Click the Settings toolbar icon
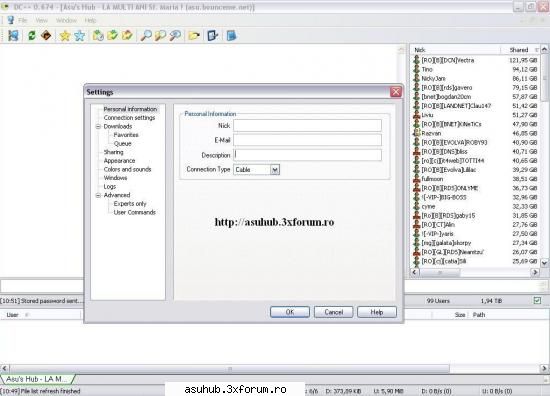 pyautogui.click(x=213, y=35)
